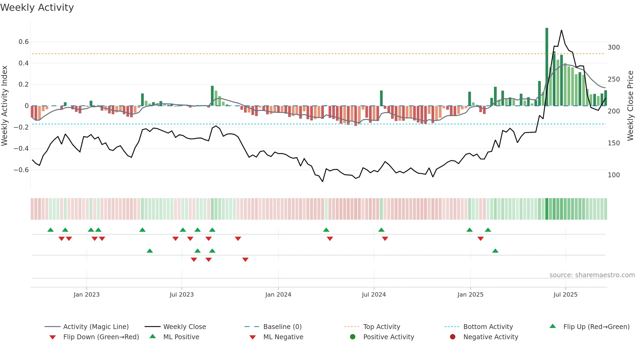Click the darkest green heat strip cell
The image size is (644, 362).
[547, 209]
